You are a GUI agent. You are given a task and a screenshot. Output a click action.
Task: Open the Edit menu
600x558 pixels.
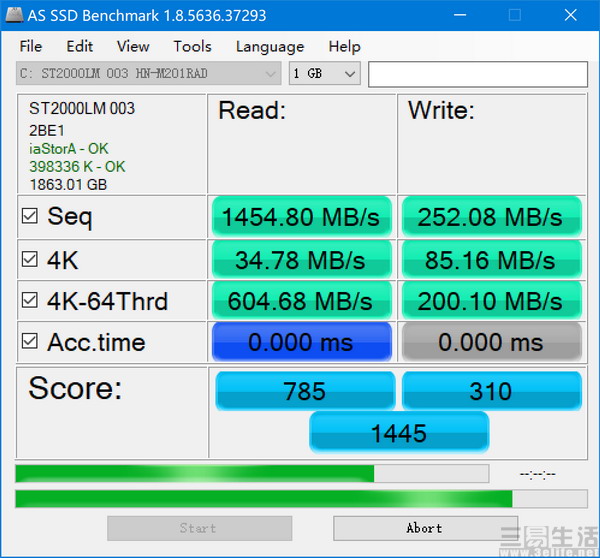click(80, 47)
